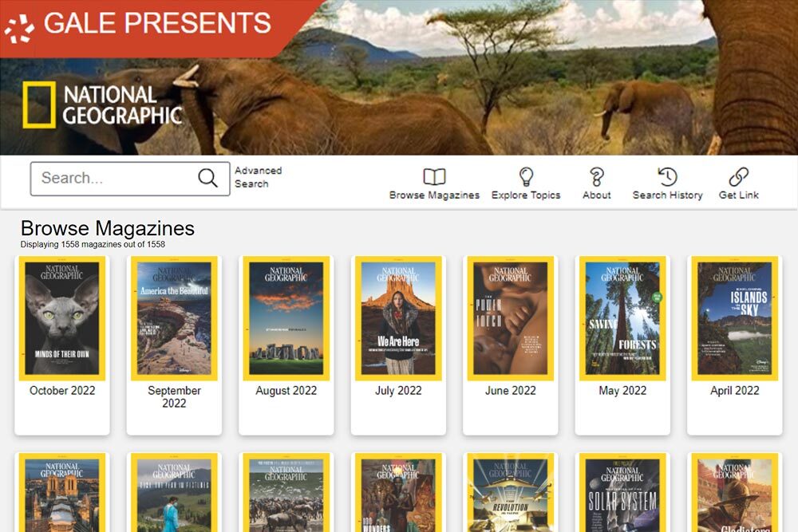Open April 2022 Islands in the Sky issue
Viewport: 798px width, 532px height.
[734, 318]
